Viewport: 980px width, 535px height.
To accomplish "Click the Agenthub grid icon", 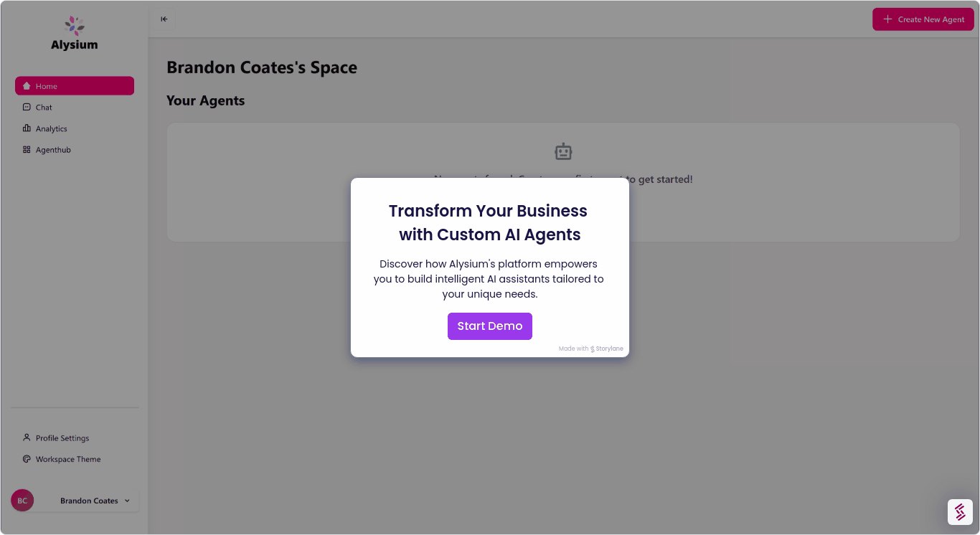I will 27,150.
